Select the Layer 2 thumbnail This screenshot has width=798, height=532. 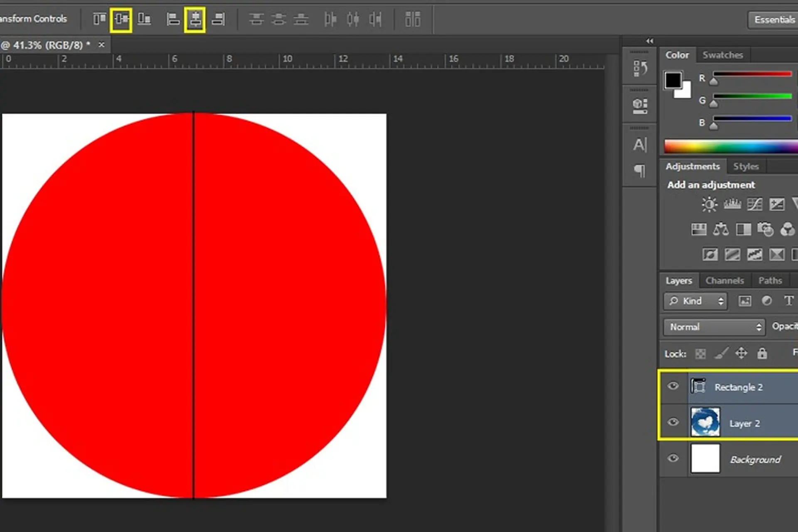pyautogui.click(x=705, y=422)
